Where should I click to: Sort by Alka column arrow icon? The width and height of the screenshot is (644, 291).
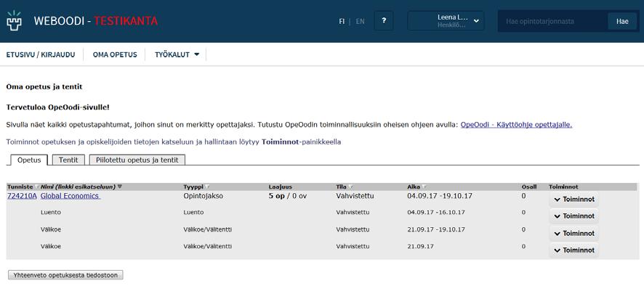click(x=424, y=187)
